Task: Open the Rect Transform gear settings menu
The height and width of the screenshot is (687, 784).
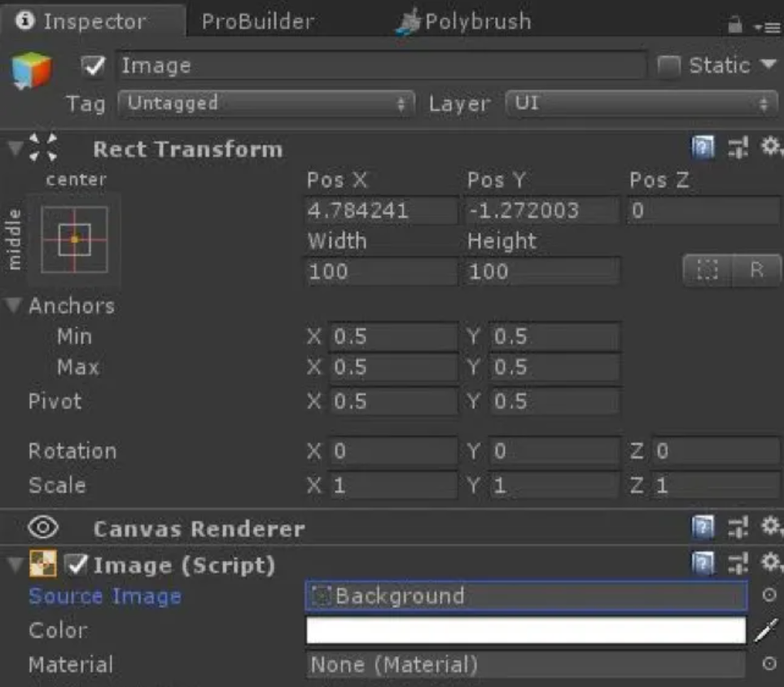Action: (769, 147)
